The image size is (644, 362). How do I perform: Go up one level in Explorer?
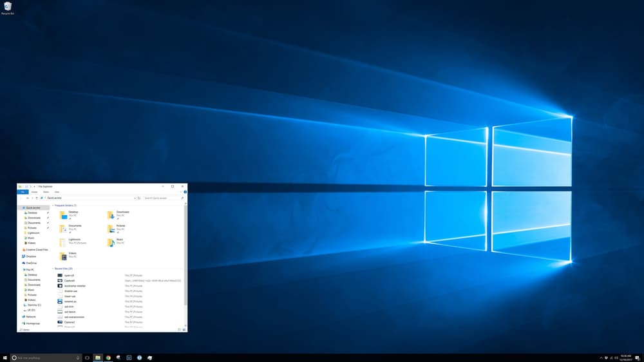[x=37, y=198]
